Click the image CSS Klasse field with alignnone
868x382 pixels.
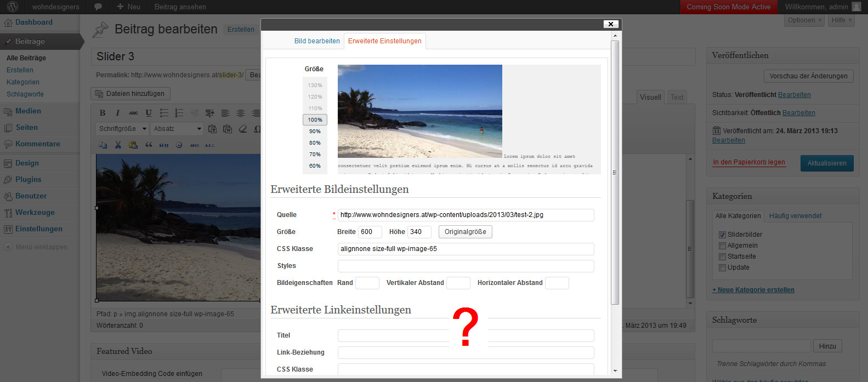pyautogui.click(x=466, y=249)
